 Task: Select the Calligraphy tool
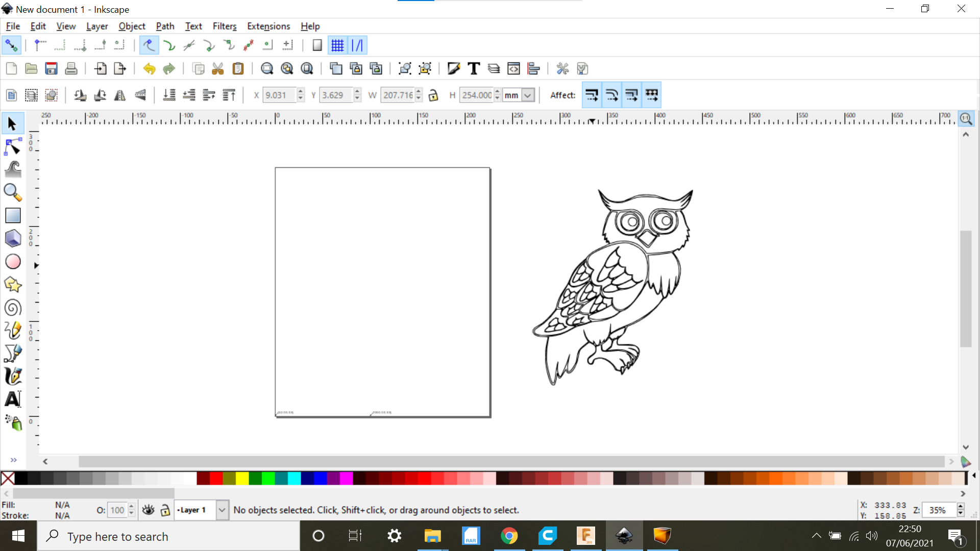pos(12,375)
